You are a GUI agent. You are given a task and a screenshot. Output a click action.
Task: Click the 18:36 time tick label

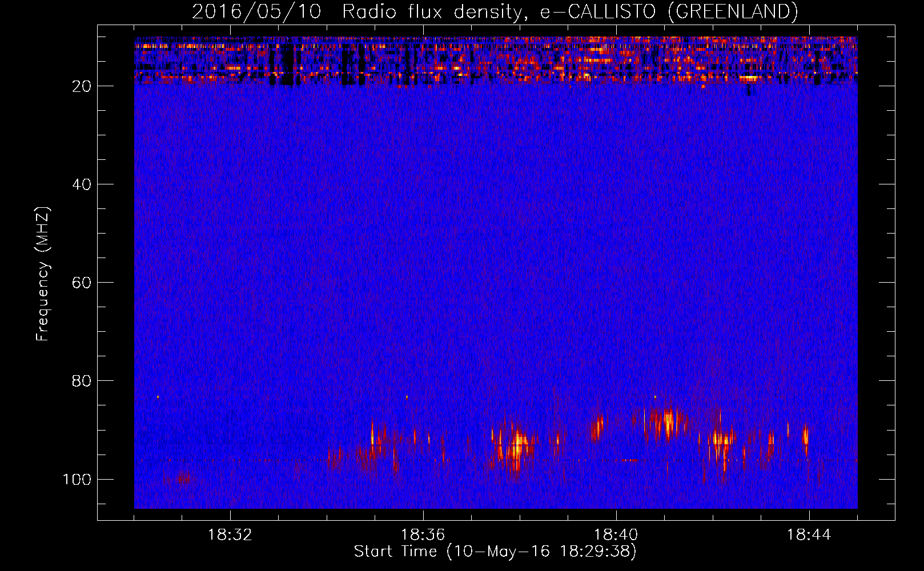tap(423, 535)
